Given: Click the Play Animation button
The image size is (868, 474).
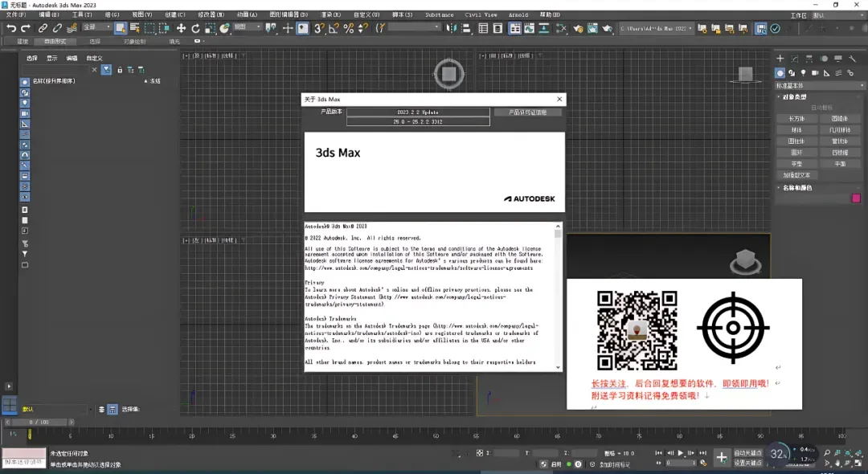Looking at the screenshot, I should coord(681,453).
